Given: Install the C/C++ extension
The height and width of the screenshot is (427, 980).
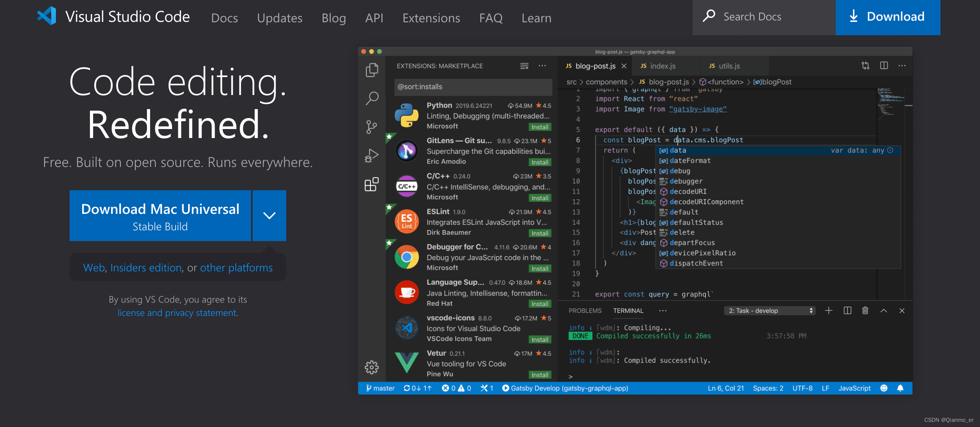Looking at the screenshot, I should [540, 198].
